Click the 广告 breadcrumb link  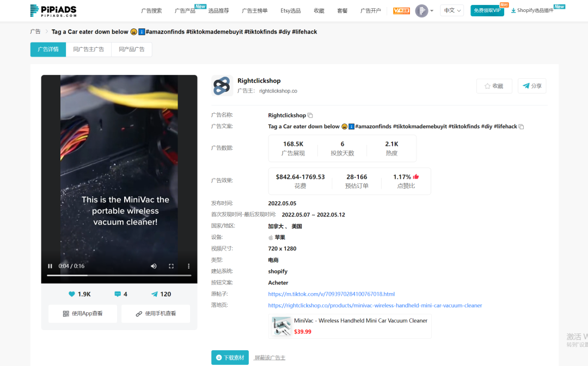pyautogui.click(x=35, y=32)
